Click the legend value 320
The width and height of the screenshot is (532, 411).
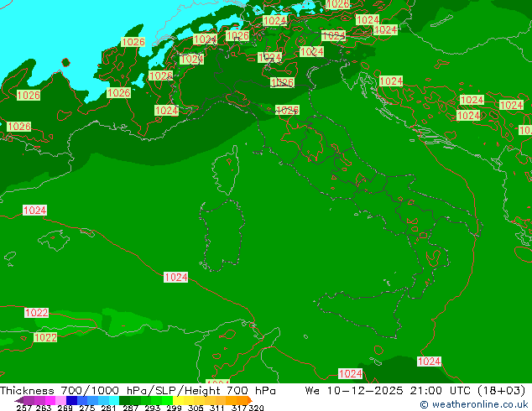[256, 408]
